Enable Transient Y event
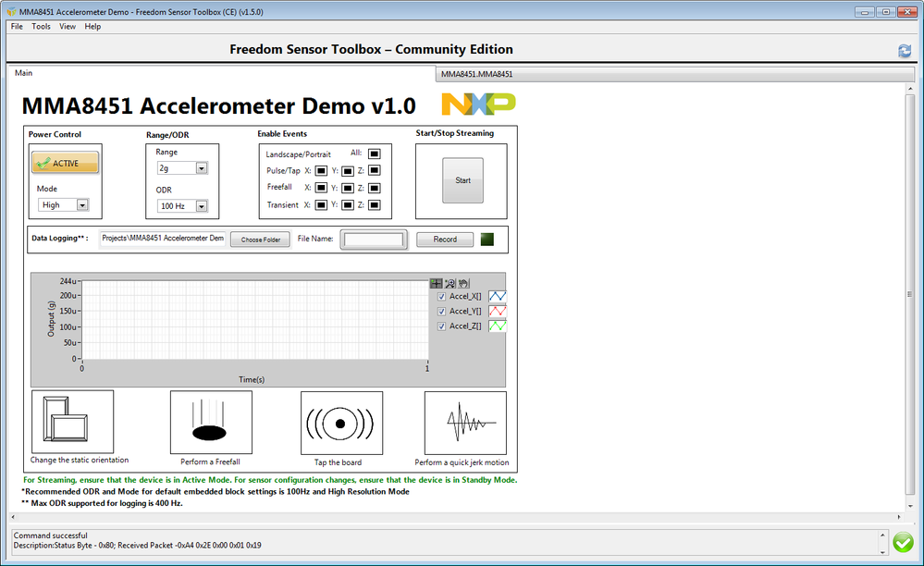 [x=348, y=205]
